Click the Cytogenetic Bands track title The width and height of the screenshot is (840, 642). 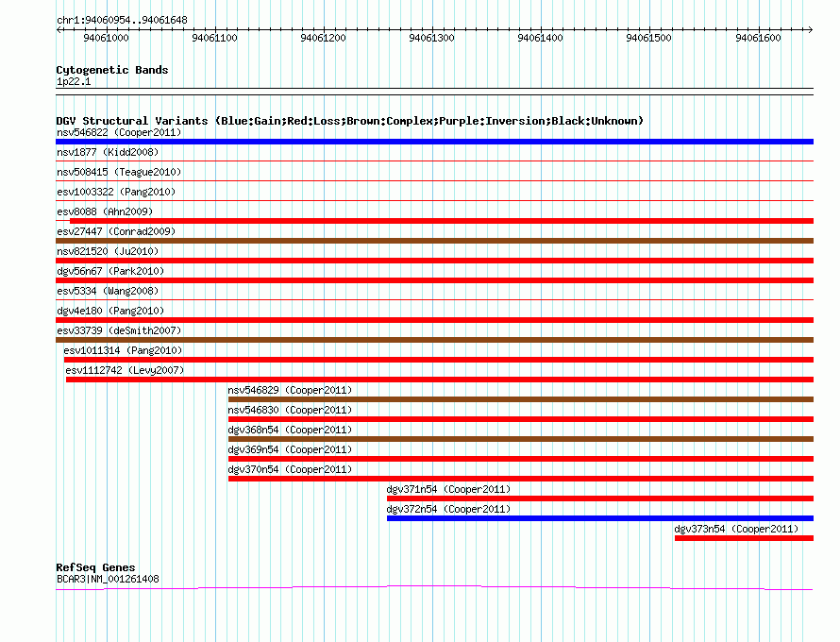click(112, 70)
